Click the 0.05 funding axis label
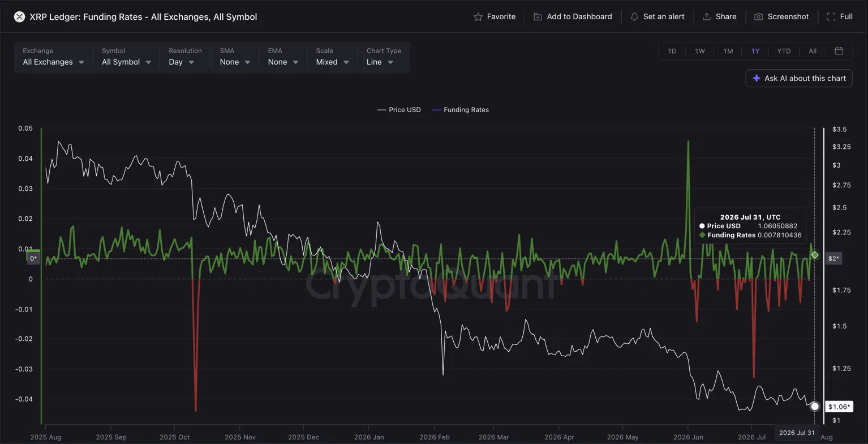This screenshot has width=868, height=444. pos(25,129)
